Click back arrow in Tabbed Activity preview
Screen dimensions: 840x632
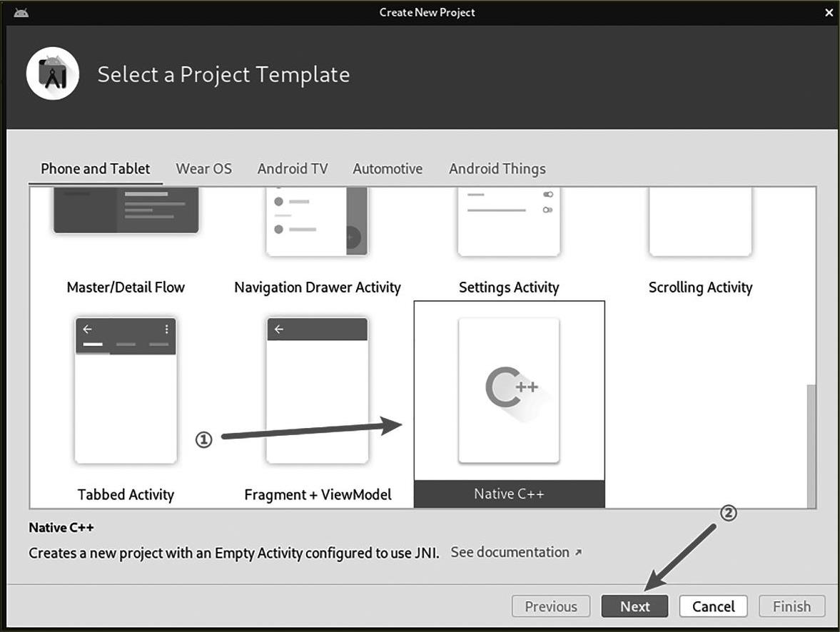click(88, 330)
